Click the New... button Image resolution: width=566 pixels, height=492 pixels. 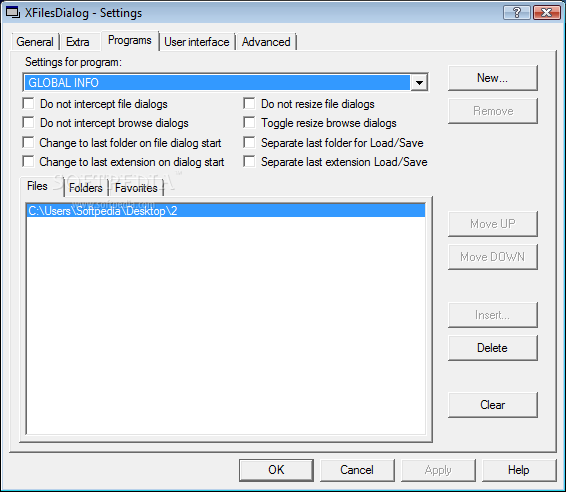pyautogui.click(x=493, y=78)
